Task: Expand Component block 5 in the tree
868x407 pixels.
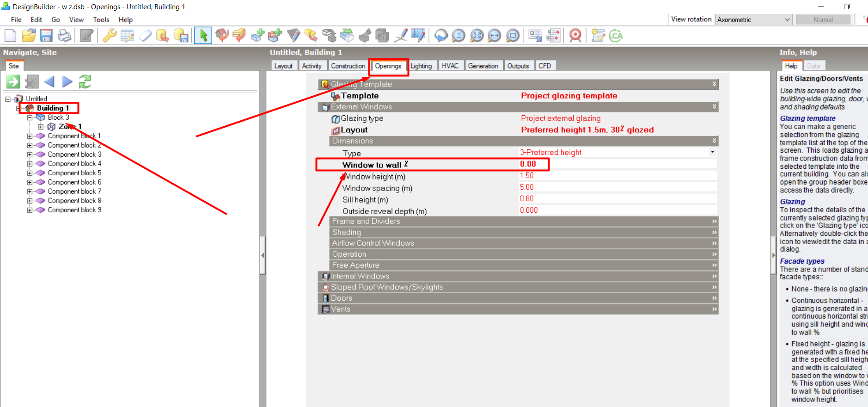Action: pos(30,173)
